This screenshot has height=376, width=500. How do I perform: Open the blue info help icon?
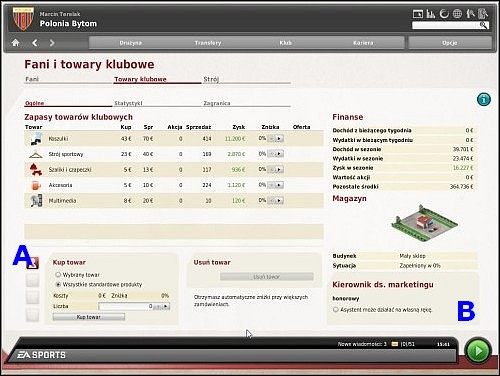tap(484, 99)
